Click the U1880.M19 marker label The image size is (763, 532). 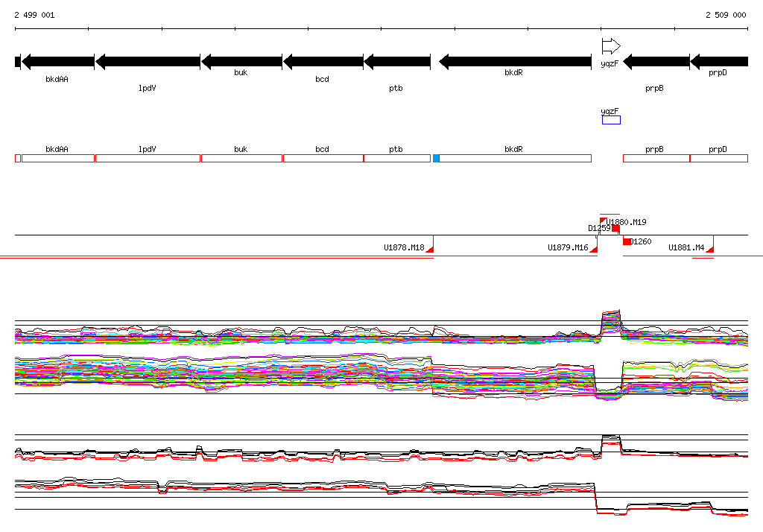click(627, 222)
